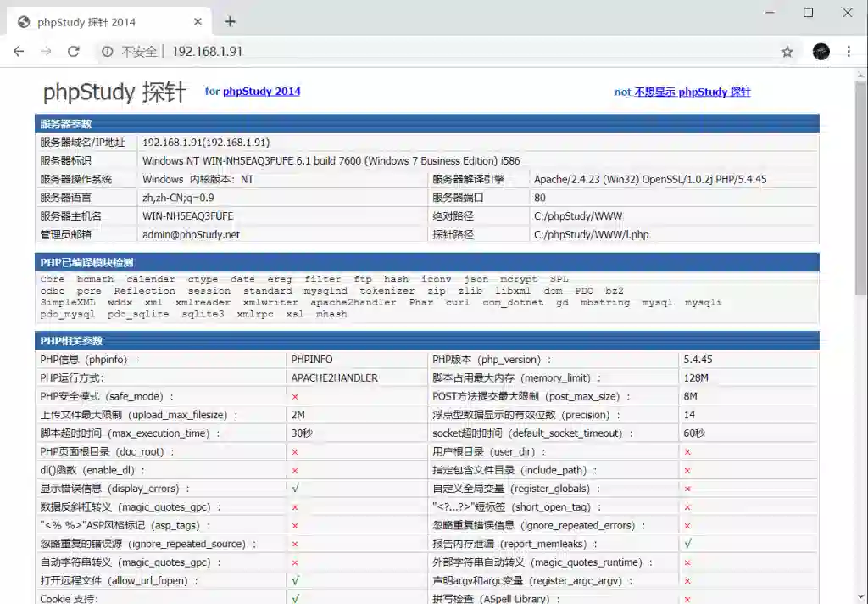Click the PHP已编译模块检测 section header

pyautogui.click(x=427, y=262)
